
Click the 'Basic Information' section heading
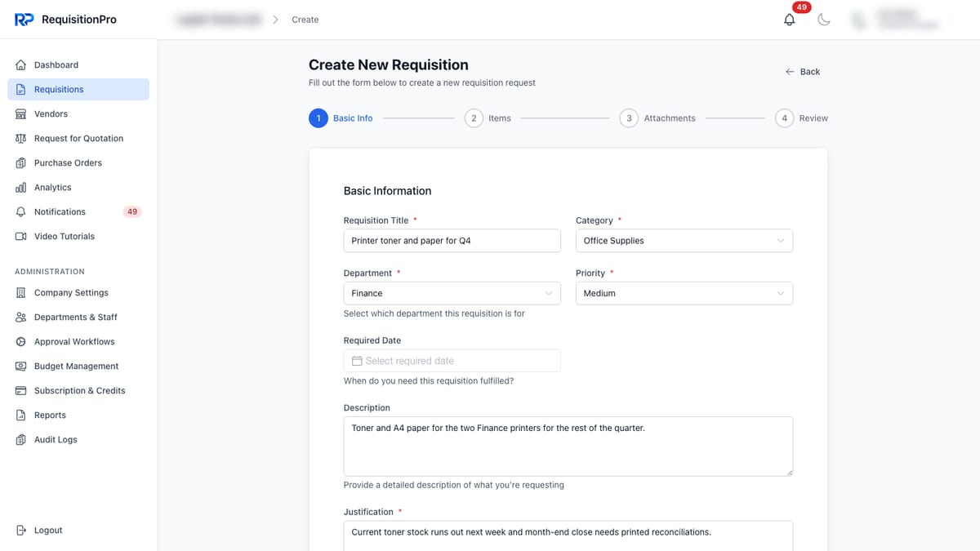(x=387, y=191)
